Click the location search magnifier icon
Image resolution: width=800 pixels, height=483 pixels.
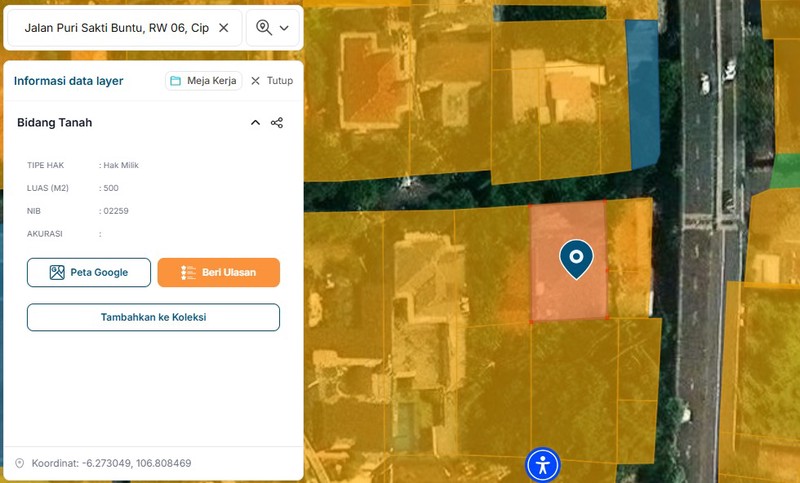click(x=264, y=28)
